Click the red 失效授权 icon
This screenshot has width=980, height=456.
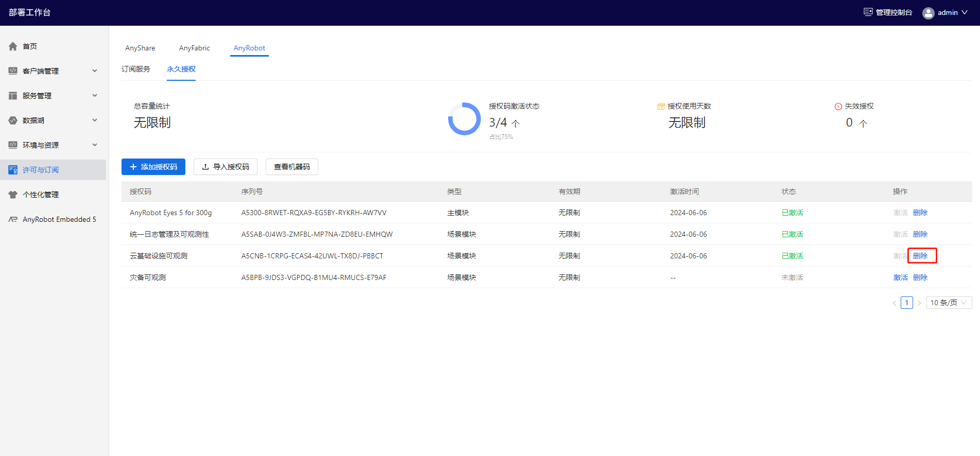click(x=838, y=107)
